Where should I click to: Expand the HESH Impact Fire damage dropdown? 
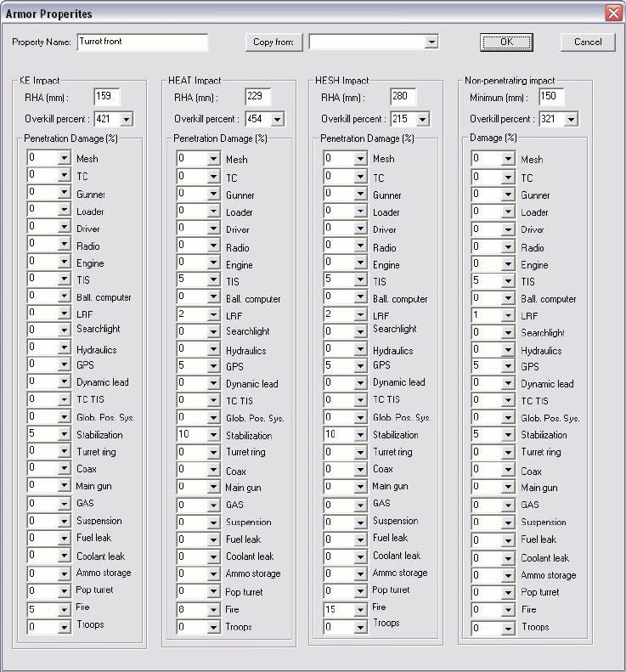pyautogui.click(x=361, y=609)
